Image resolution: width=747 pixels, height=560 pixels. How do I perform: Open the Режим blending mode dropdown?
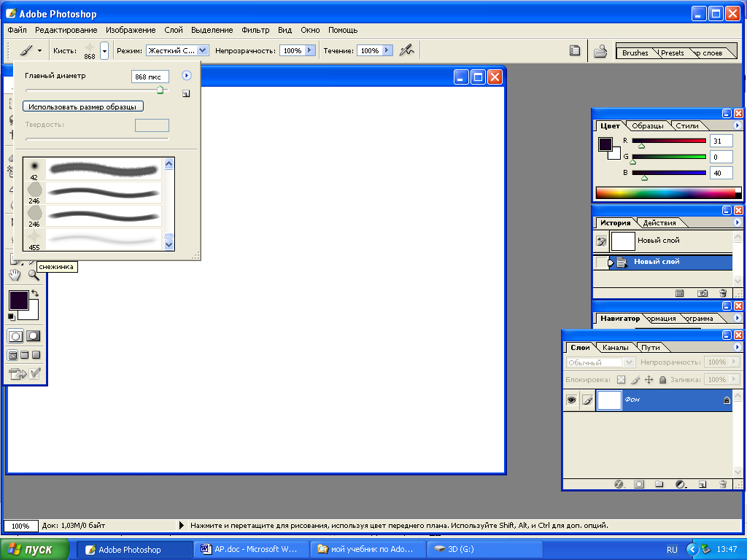203,50
